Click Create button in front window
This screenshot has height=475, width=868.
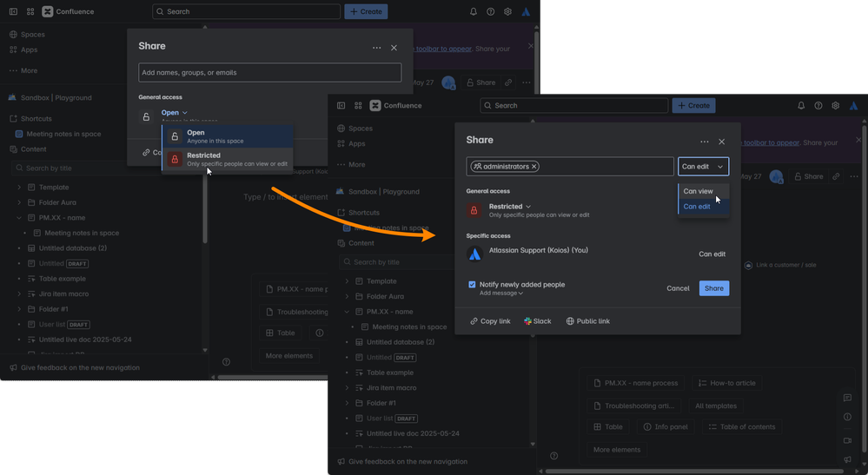click(693, 106)
